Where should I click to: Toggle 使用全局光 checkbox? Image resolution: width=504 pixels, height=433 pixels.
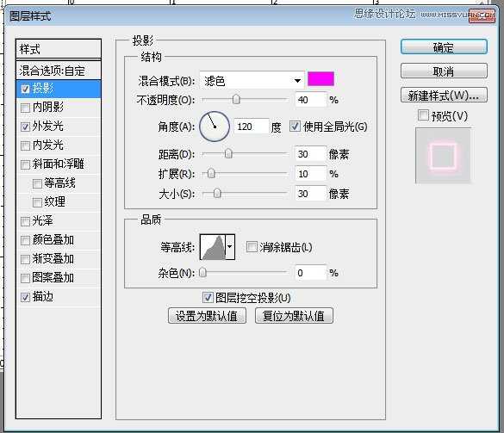pyautogui.click(x=295, y=127)
